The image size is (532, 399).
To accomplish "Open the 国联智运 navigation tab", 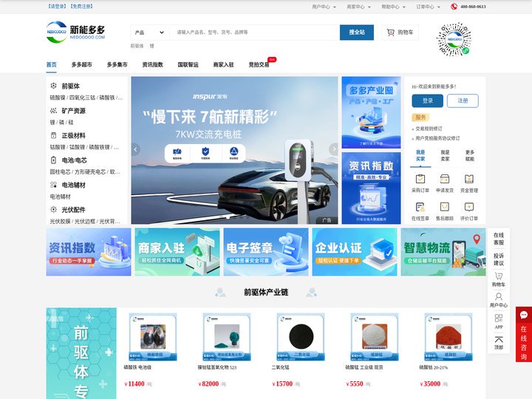I will 188,64.
